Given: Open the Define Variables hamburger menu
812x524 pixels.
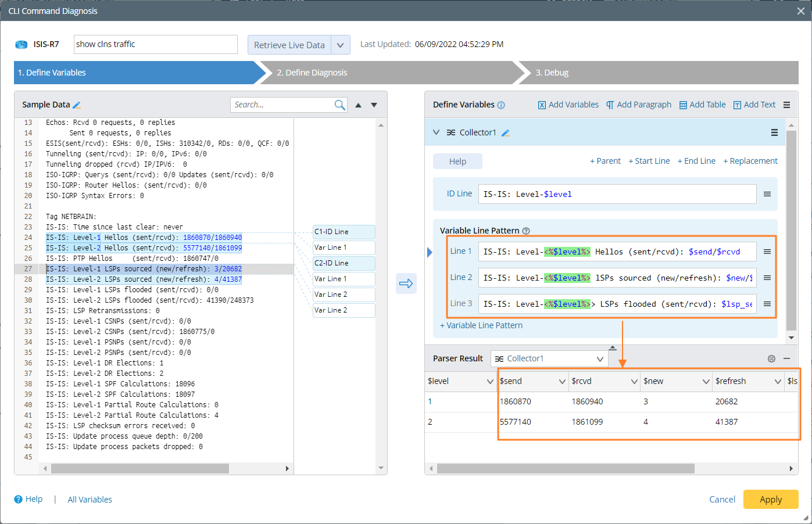Looking at the screenshot, I should click(786, 105).
